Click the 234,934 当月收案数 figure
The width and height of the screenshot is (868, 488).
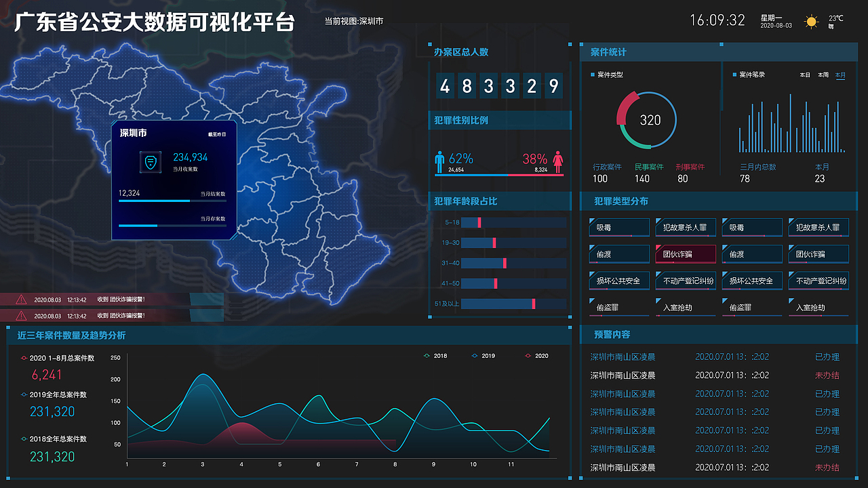click(x=190, y=157)
